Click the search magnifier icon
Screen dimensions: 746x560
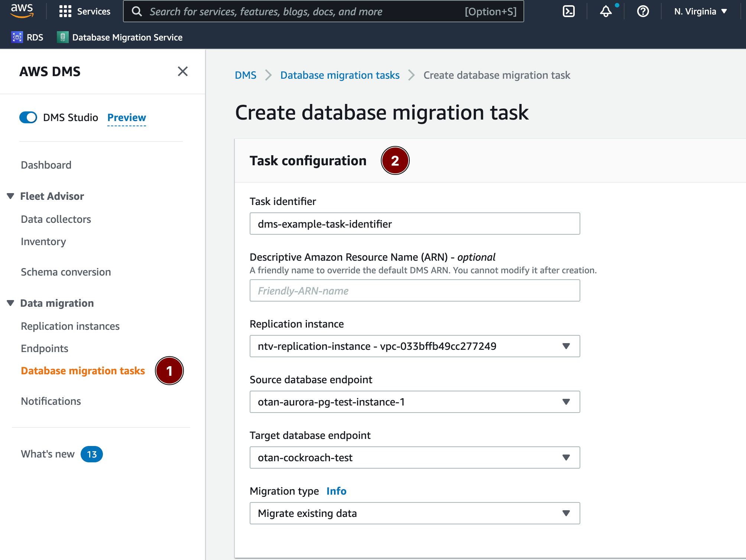(x=137, y=12)
